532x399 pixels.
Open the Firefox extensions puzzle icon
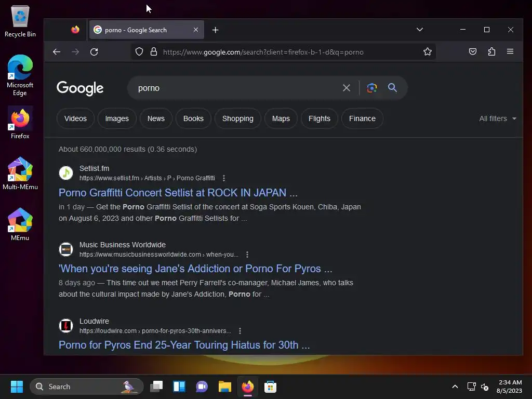coord(491,51)
